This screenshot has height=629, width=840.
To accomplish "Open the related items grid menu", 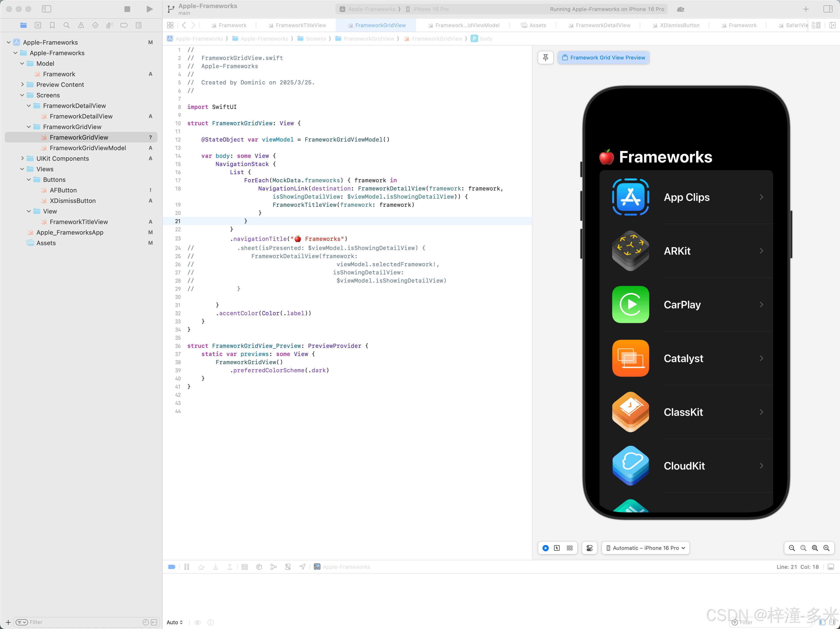I will click(170, 25).
